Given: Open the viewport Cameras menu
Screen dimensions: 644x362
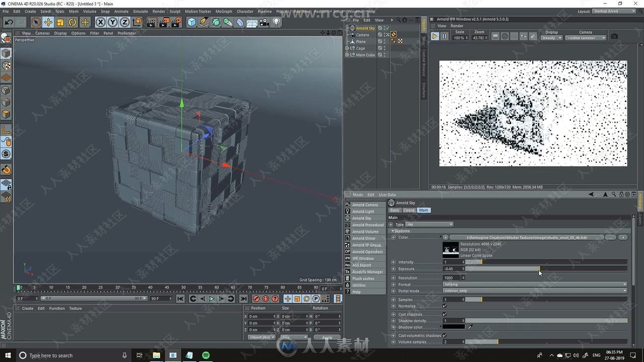Looking at the screenshot, I should 42,33.
